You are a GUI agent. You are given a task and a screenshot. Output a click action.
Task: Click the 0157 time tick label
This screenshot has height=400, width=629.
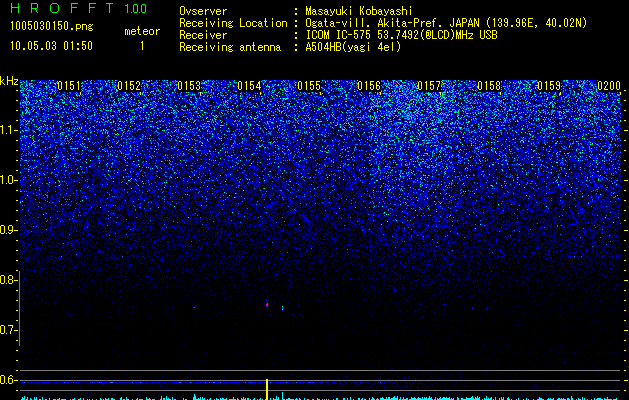[x=429, y=86]
